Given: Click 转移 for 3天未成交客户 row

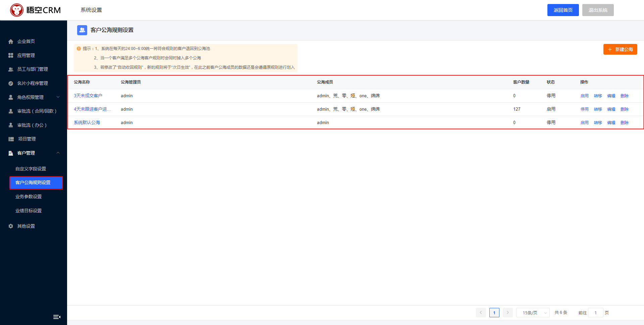Looking at the screenshot, I should pos(598,96).
